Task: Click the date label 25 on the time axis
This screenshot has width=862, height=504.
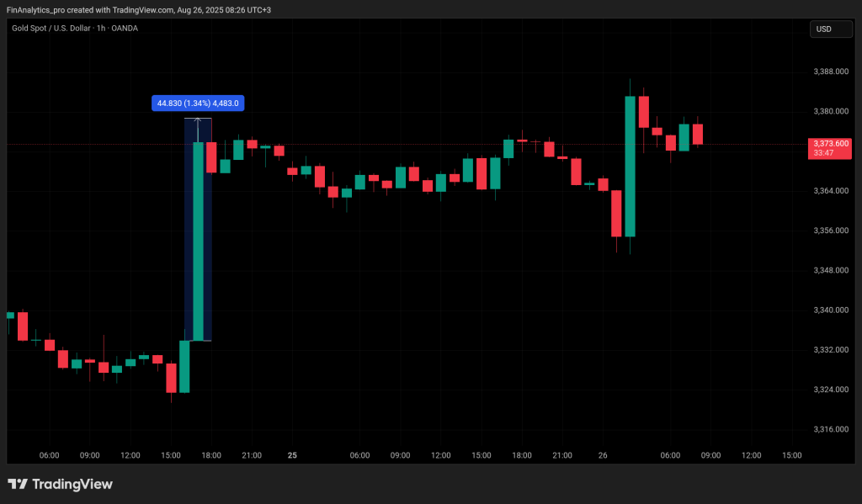Action: [292, 455]
